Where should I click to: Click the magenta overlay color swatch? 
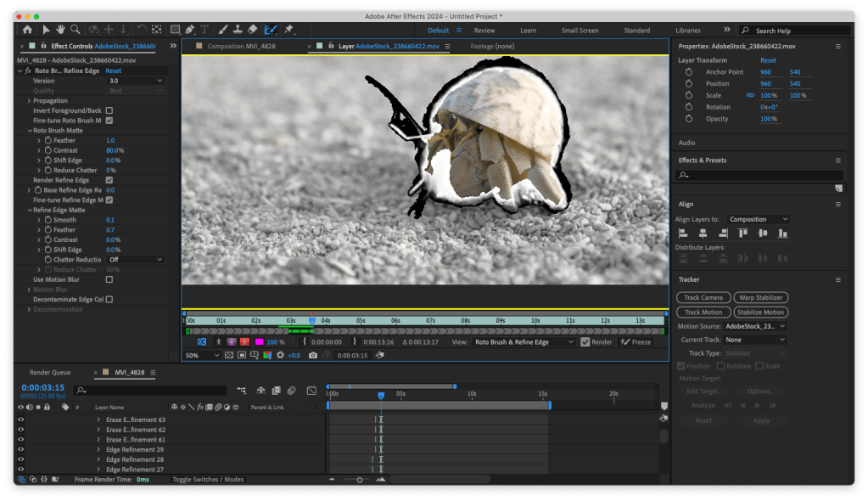(259, 342)
